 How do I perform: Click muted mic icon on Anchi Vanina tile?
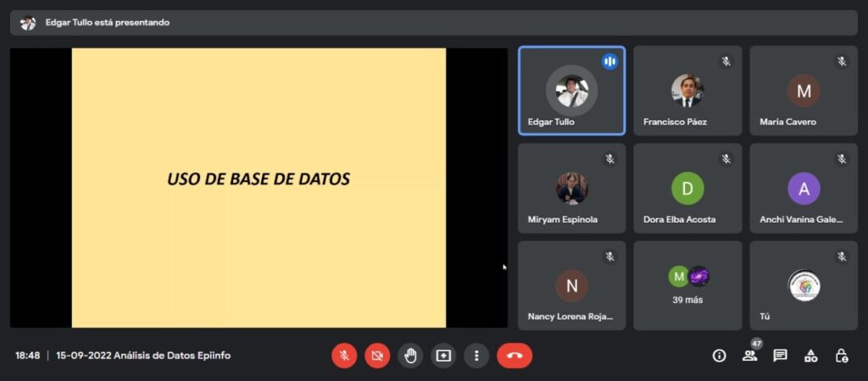(842, 159)
